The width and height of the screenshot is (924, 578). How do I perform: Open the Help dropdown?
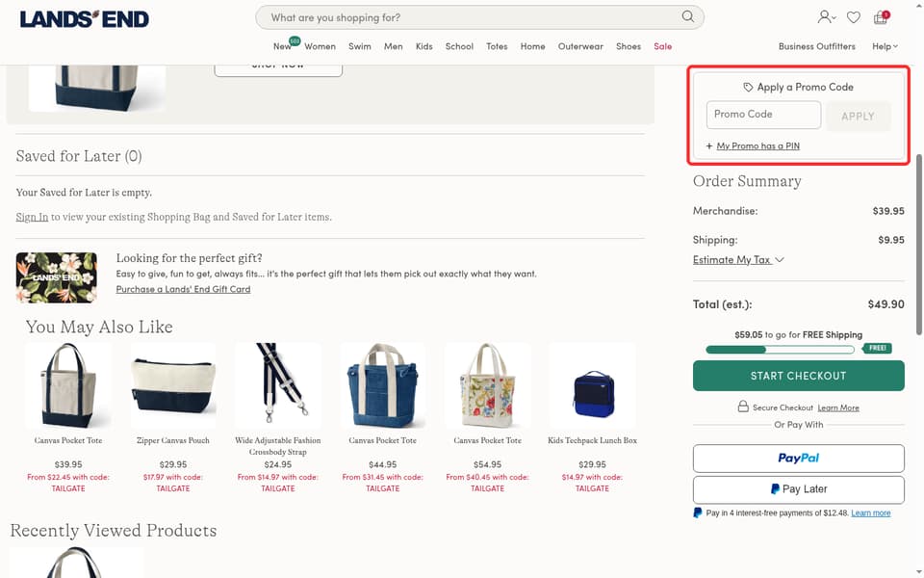click(x=885, y=46)
